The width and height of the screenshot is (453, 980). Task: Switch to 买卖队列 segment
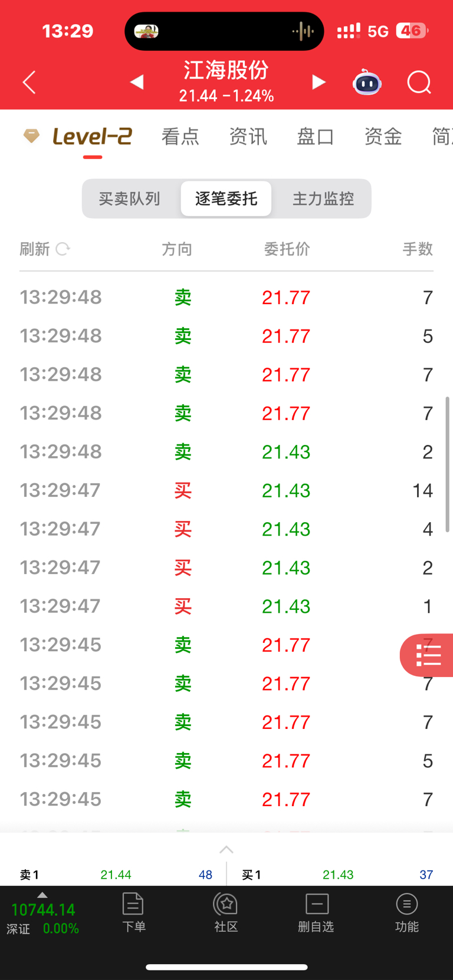click(x=130, y=199)
